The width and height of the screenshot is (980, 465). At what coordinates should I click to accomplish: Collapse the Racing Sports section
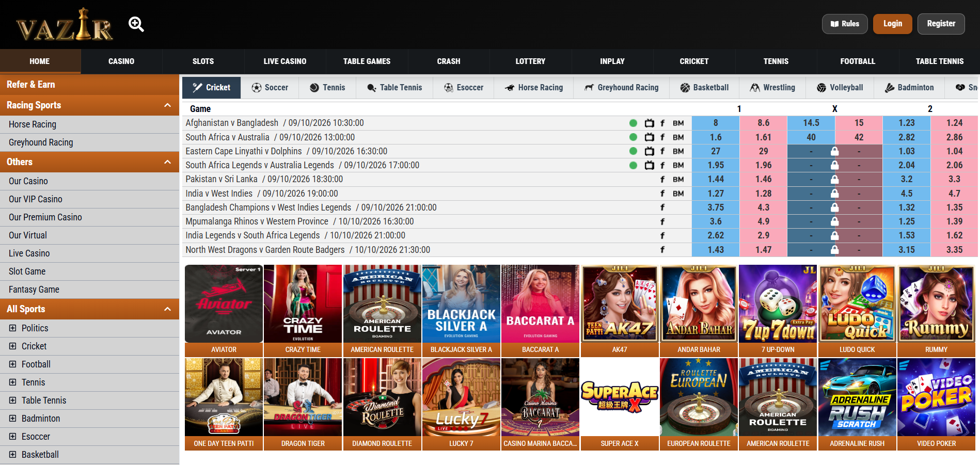[167, 105]
